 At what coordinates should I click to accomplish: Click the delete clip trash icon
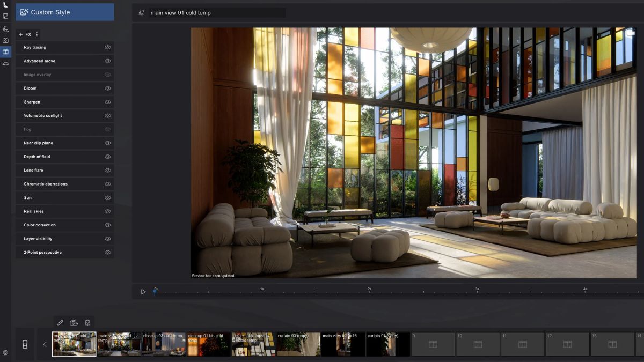[87, 322]
